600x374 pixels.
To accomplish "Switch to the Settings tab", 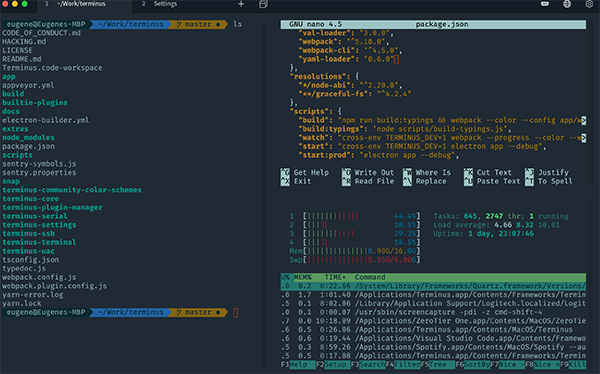I will click(x=165, y=4).
